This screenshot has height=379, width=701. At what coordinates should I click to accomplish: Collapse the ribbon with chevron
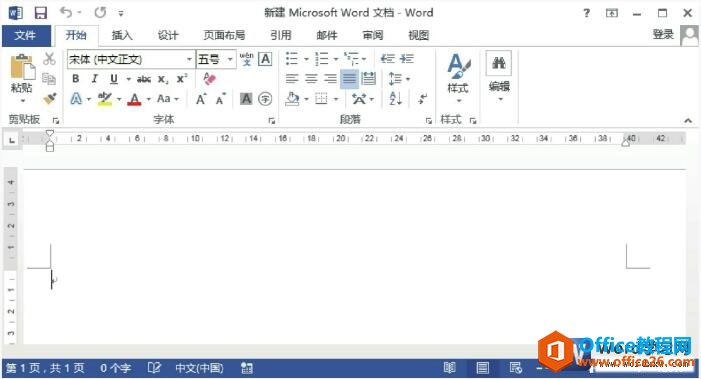pos(688,120)
